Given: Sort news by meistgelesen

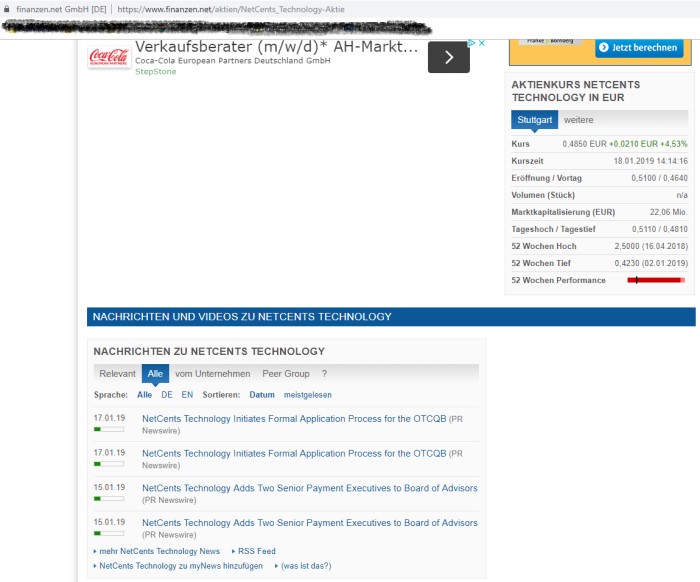Looking at the screenshot, I should (308, 395).
